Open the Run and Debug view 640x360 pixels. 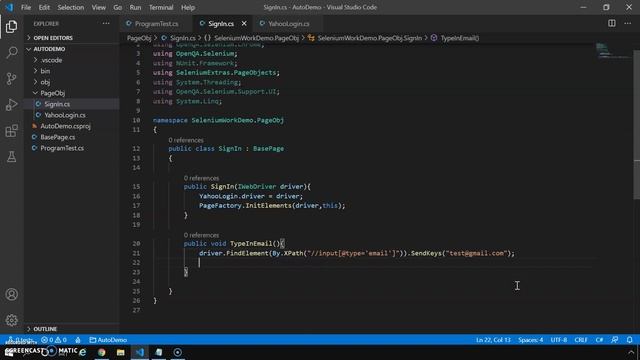11,105
